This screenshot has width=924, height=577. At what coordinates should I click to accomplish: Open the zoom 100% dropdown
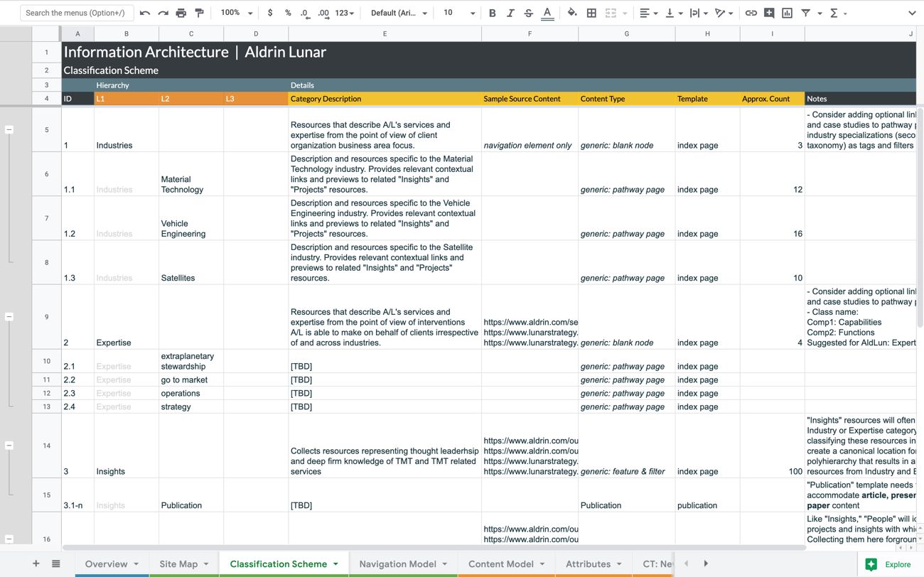coord(237,13)
